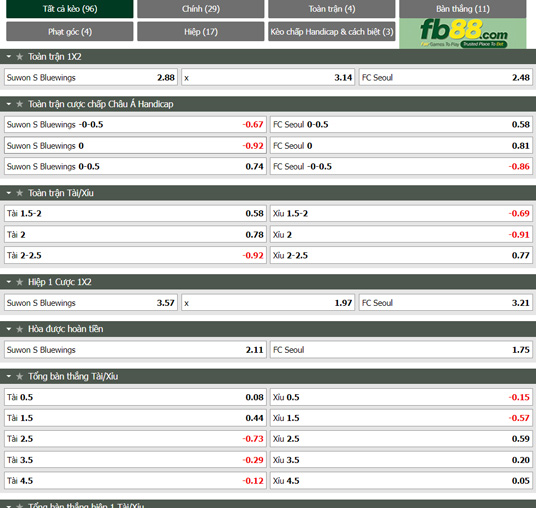Collapse the Hòa được hoàn tiền section
The height and width of the screenshot is (508, 536).
[x=9, y=329]
